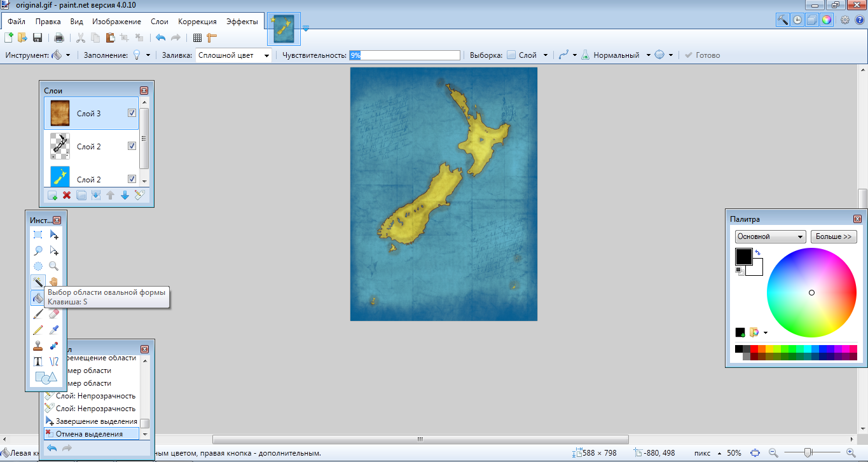The image size is (868, 462).
Task: Click the Save floppy disk icon
Action: tap(38, 38)
